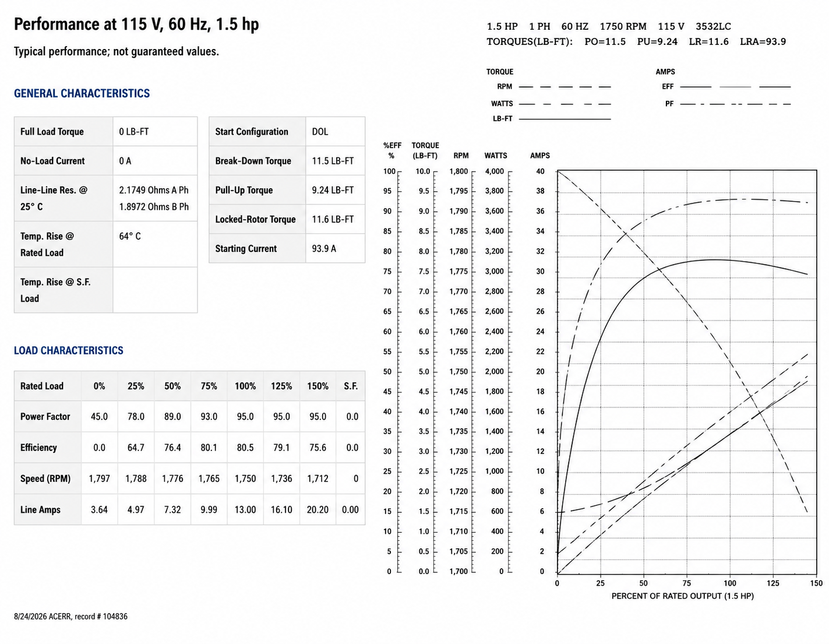The height and width of the screenshot is (644, 829).
Task: Select the Line Amps value 13.00
Action: (x=245, y=509)
